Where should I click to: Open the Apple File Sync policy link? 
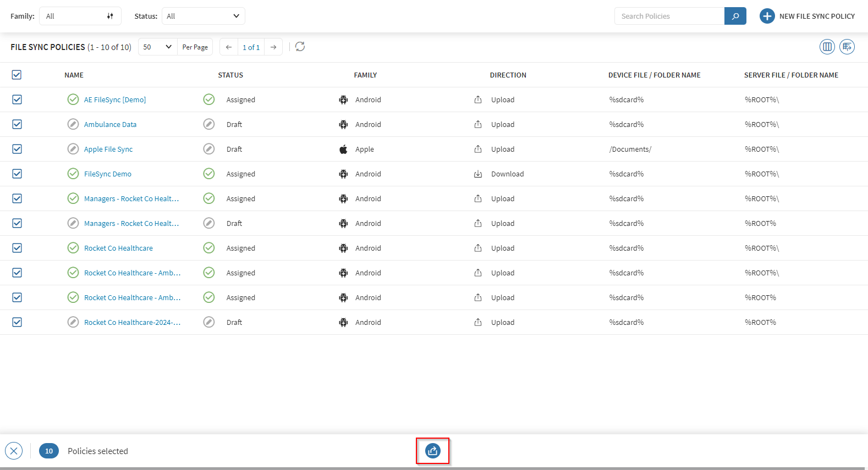tap(108, 149)
